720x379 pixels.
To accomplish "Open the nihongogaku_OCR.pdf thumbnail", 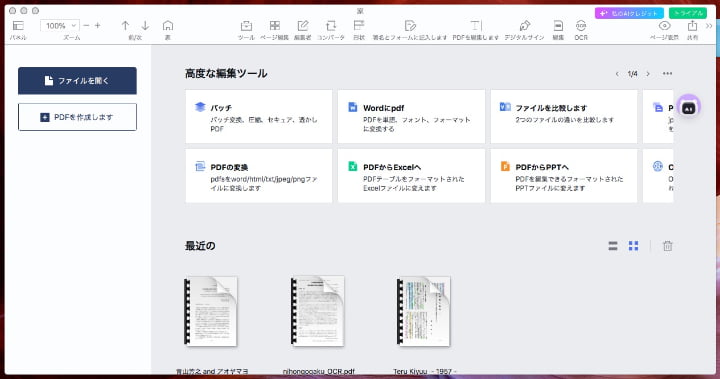I will pyautogui.click(x=318, y=311).
